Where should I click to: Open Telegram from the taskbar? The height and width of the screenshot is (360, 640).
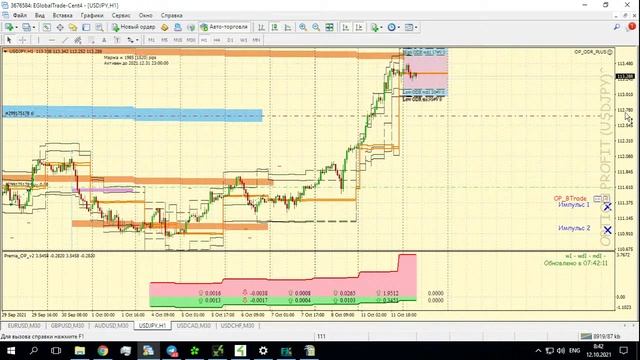(172, 351)
